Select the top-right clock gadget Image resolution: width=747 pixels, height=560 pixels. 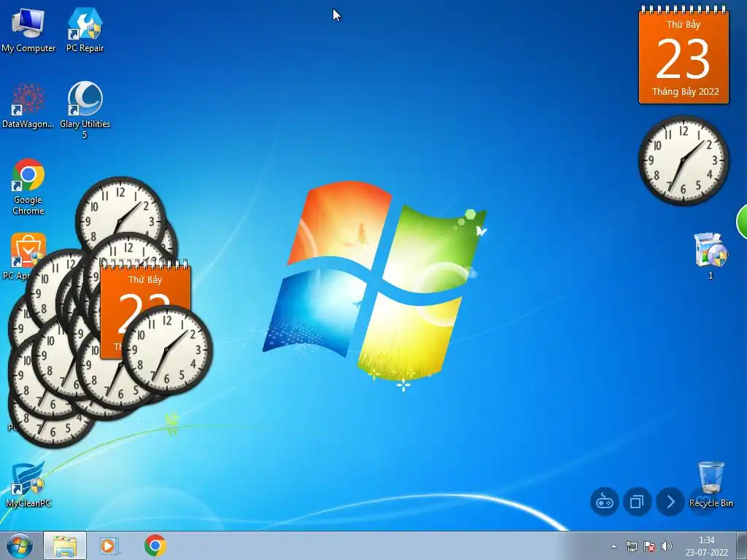click(x=684, y=160)
